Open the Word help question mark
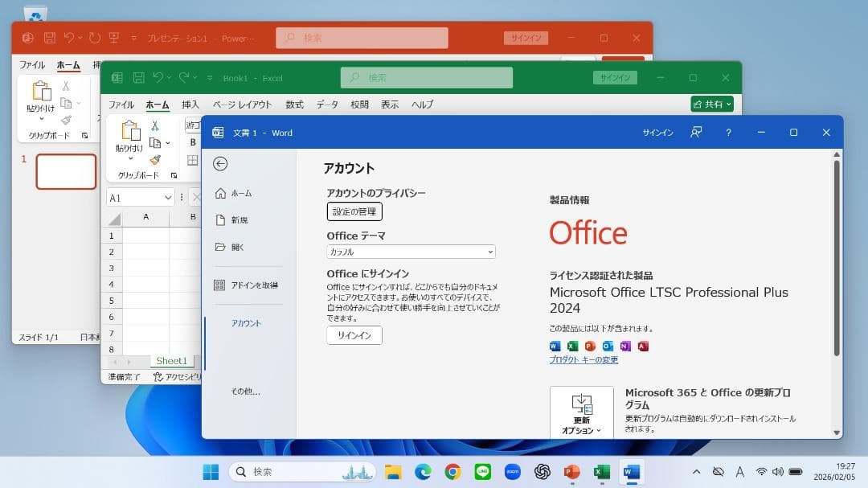This screenshot has width=868, height=488. pyautogui.click(x=728, y=133)
